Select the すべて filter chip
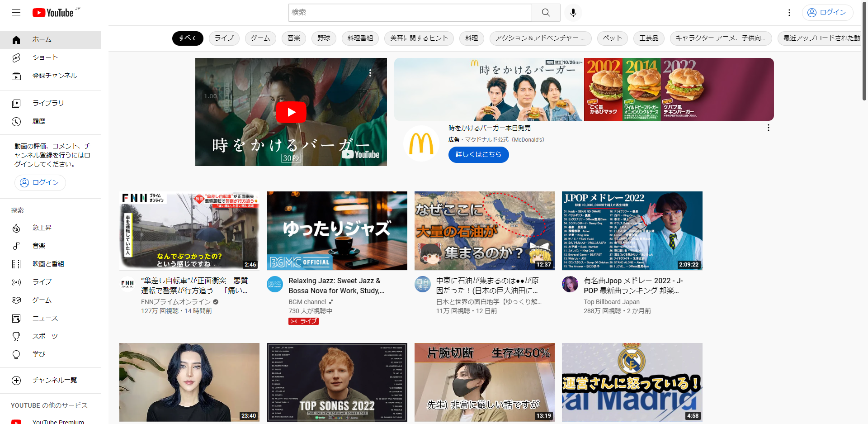Screen dimensions: 868x424 click(188, 38)
